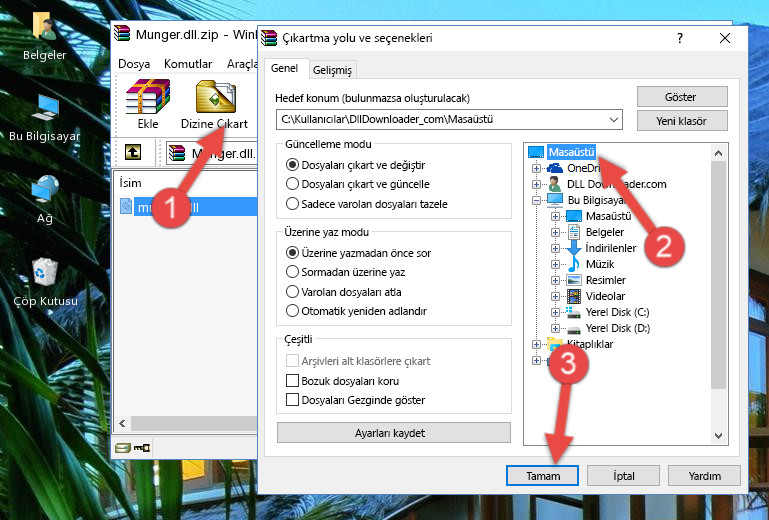Viewport: 769px width, 520px height.
Task: Open help with Yardım button
Action: coord(704,475)
